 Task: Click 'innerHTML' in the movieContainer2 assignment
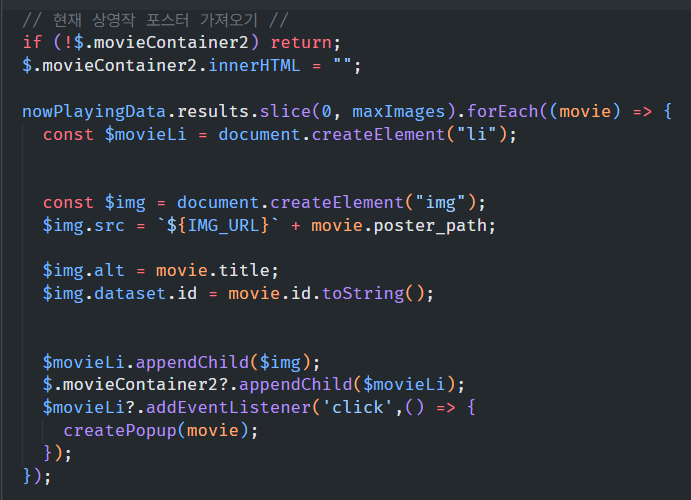254,66
